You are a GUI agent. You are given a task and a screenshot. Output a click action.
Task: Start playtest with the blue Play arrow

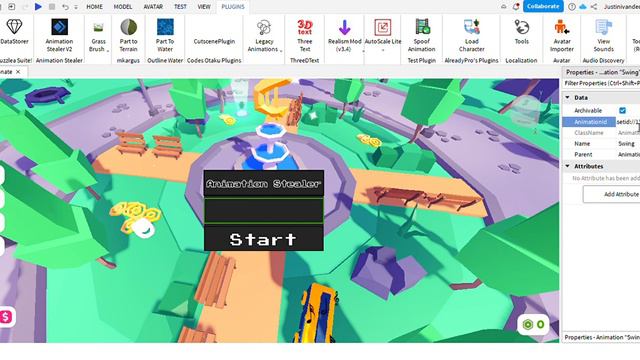tap(38, 7)
